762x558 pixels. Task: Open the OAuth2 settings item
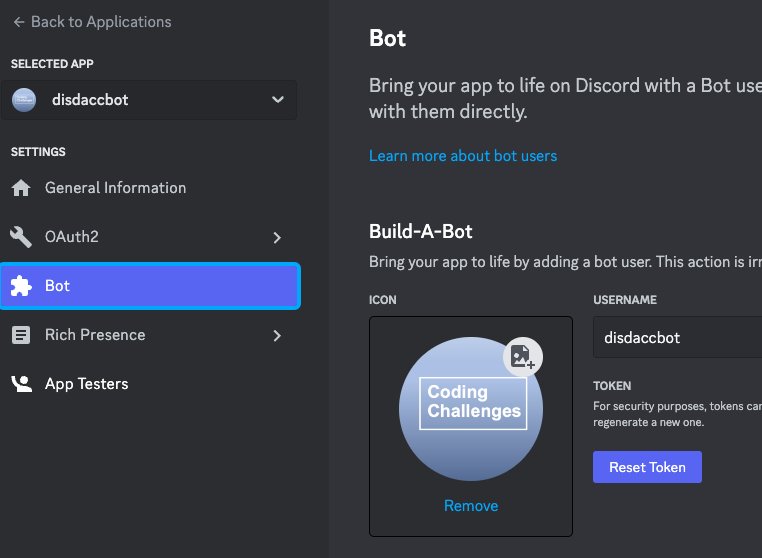coord(149,237)
